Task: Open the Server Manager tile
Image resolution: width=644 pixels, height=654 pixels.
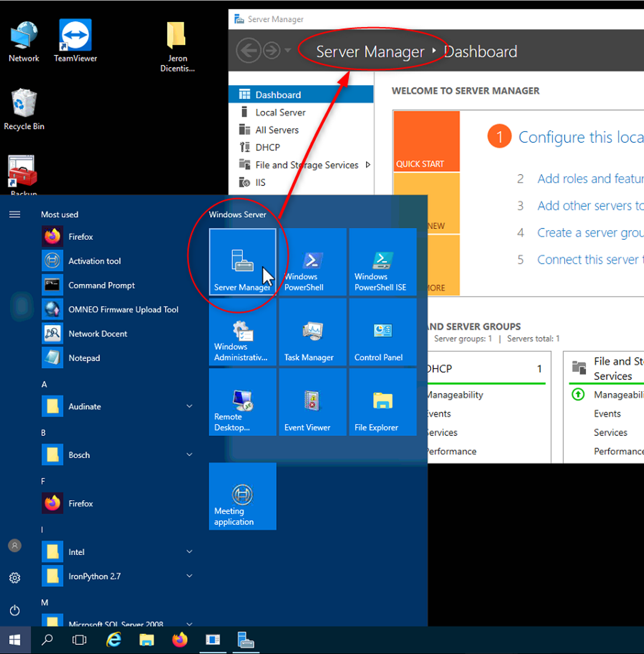Action: 242,262
